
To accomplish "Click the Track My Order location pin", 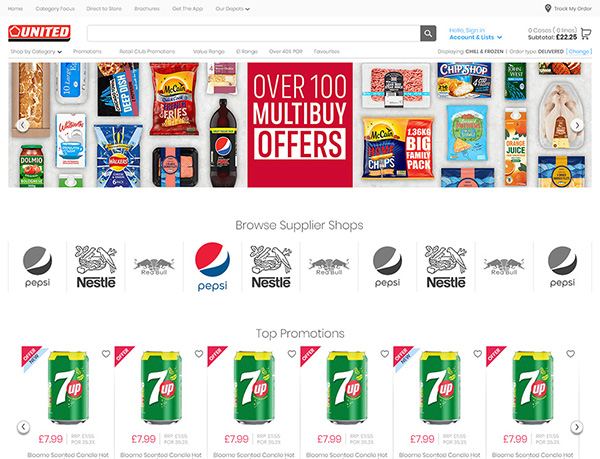I will [x=548, y=8].
